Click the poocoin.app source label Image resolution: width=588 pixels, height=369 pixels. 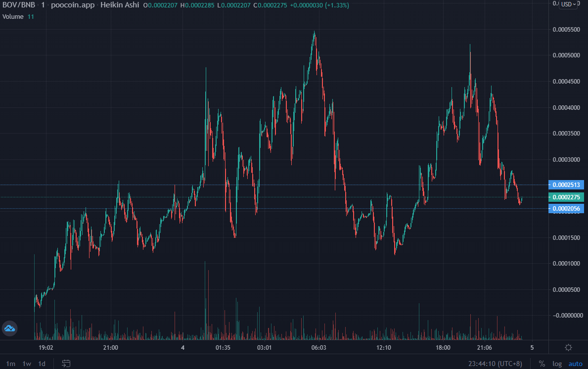[x=73, y=5]
